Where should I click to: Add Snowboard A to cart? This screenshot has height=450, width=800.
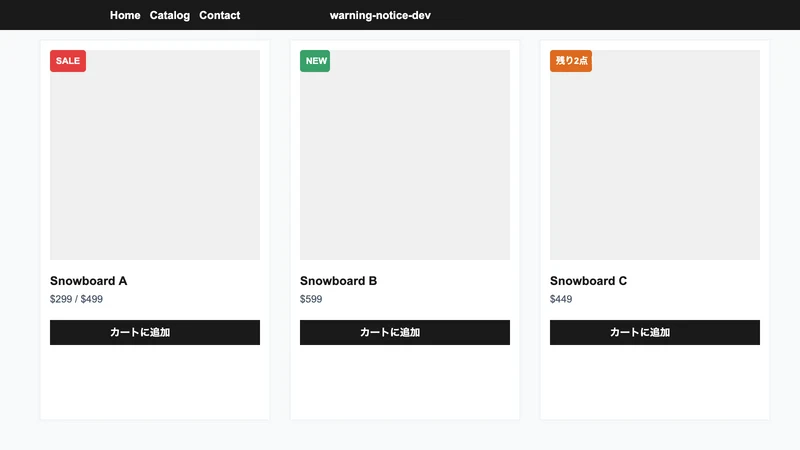pyautogui.click(x=155, y=332)
